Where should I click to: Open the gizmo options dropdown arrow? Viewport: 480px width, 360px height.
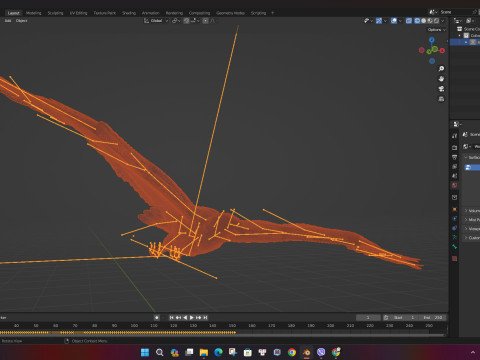385,21
